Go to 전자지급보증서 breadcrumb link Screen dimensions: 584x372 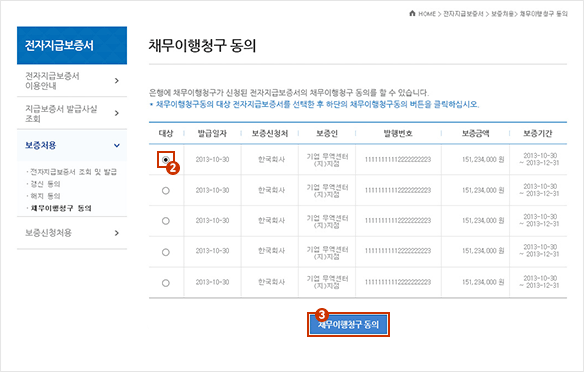tap(463, 14)
